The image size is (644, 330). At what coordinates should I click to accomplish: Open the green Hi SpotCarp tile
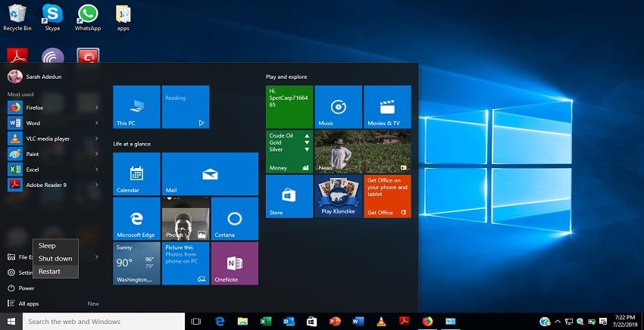(289, 107)
